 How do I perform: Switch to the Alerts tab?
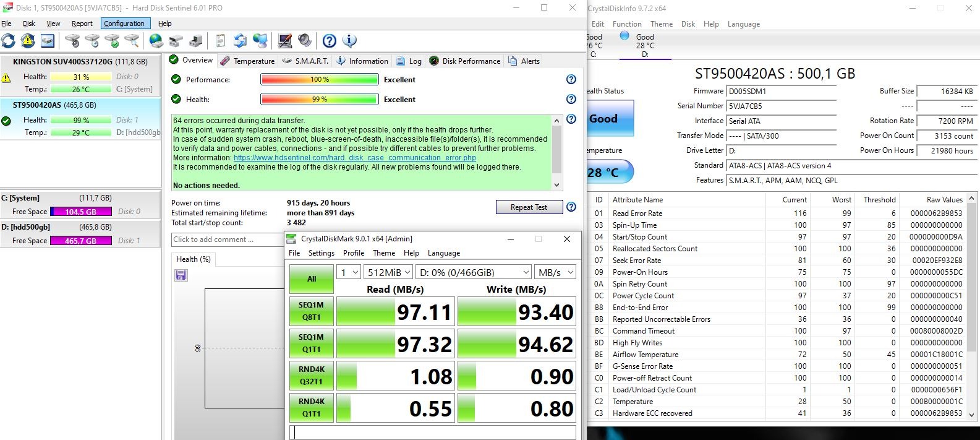pos(524,61)
